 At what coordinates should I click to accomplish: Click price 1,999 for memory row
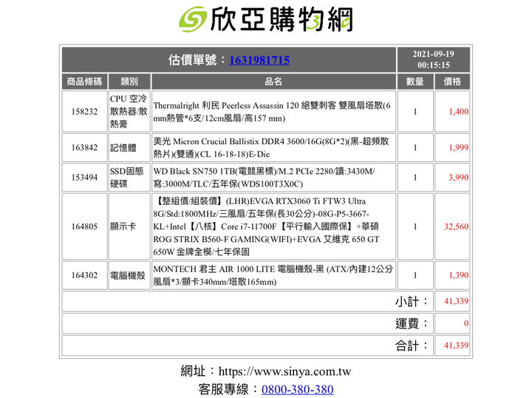[x=458, y=147]
